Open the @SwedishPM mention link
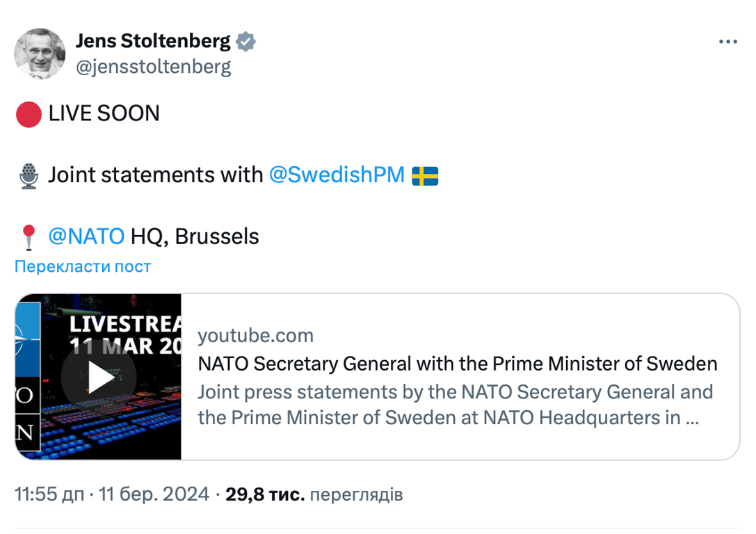Screen dimensions: 756x534 coord(337,175)
